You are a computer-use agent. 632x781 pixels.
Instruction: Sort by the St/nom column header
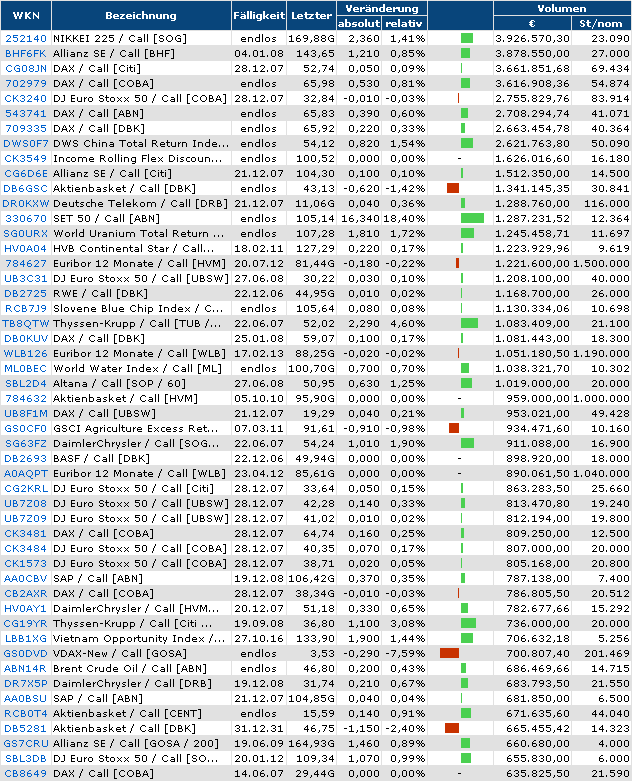(601, 23)
